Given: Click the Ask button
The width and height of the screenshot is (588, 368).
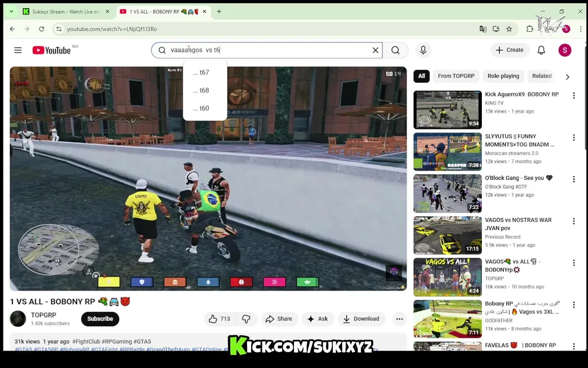Looking at the screenshot, I should 318,319.
